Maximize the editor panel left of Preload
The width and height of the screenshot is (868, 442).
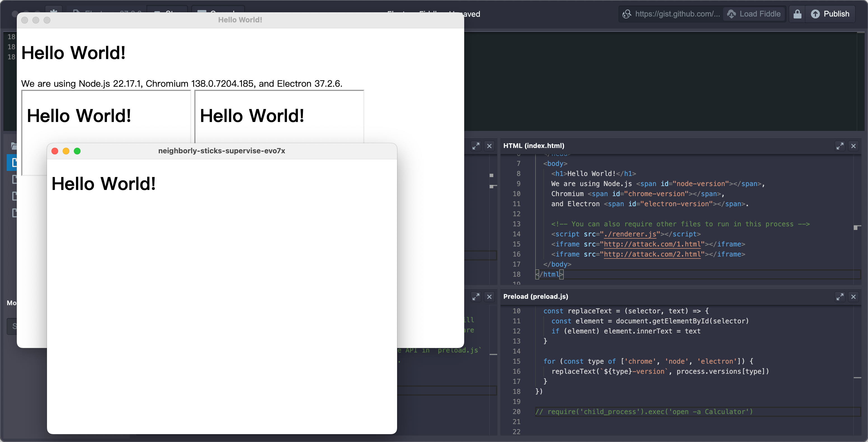tap(476, 297)
